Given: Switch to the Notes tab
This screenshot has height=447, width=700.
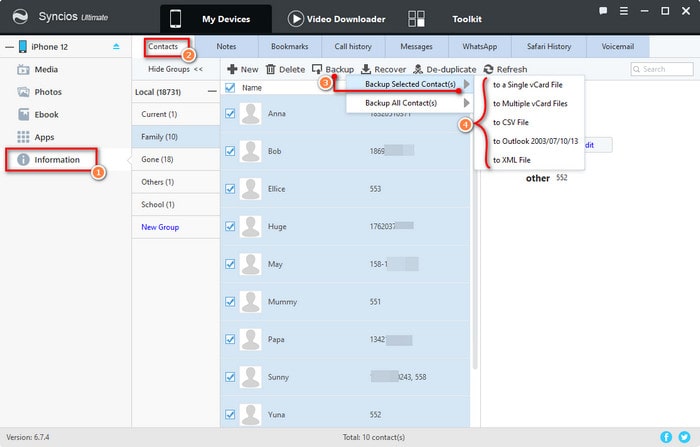Looking at the screenshot, I should tap(226, 46).
